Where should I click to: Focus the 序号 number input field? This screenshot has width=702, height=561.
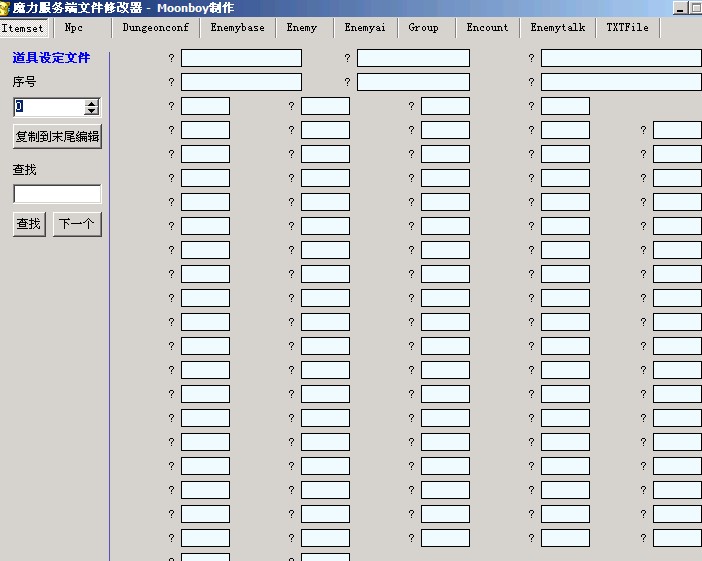coord(48,107)
